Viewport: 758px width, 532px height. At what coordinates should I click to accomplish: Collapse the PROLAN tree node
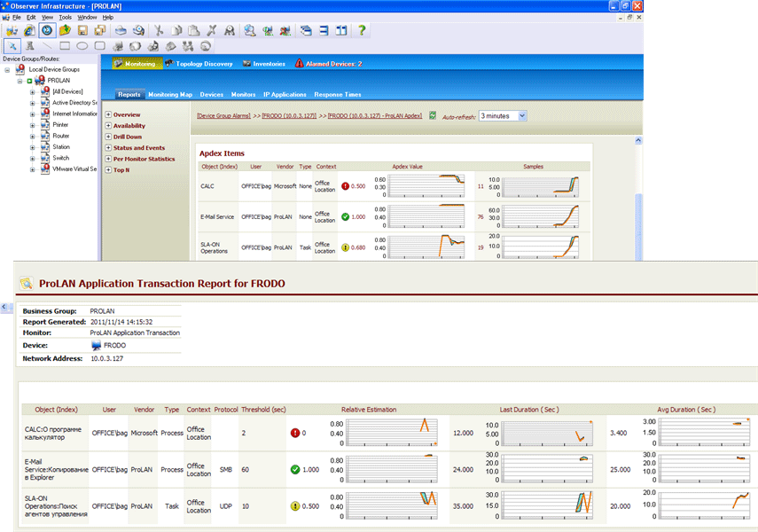pyautogui.click(x=20, y=81)
